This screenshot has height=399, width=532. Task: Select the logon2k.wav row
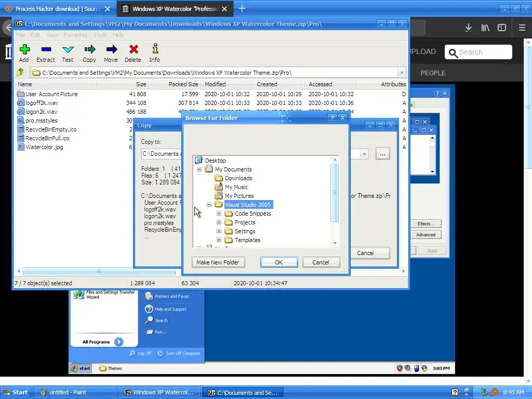click(210, 112)
